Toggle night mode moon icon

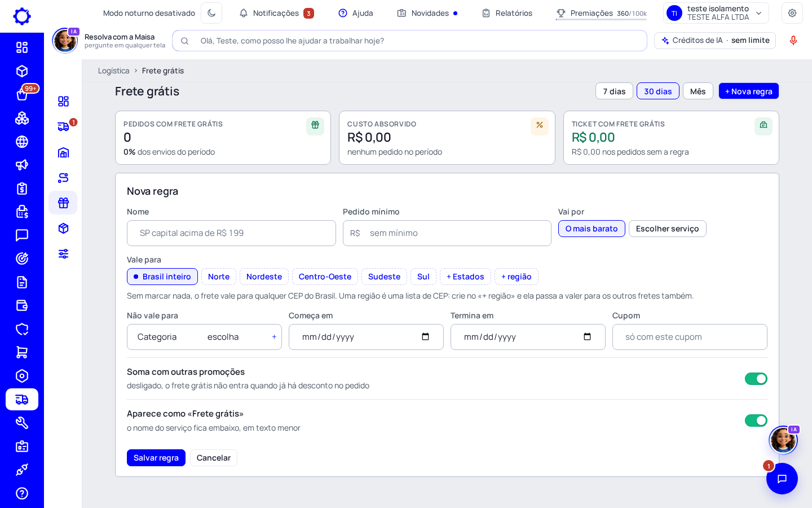(211, 13)
